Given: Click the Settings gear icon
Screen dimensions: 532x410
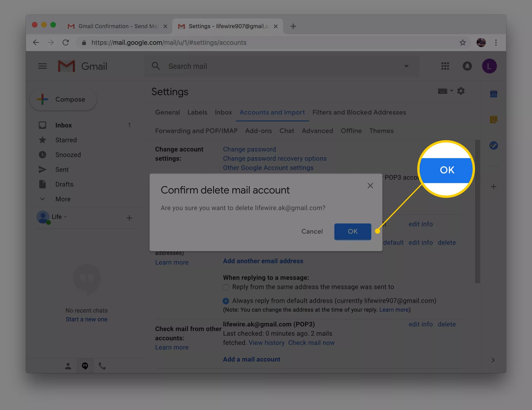Looking at the screenshot, I should click(461, 91).
